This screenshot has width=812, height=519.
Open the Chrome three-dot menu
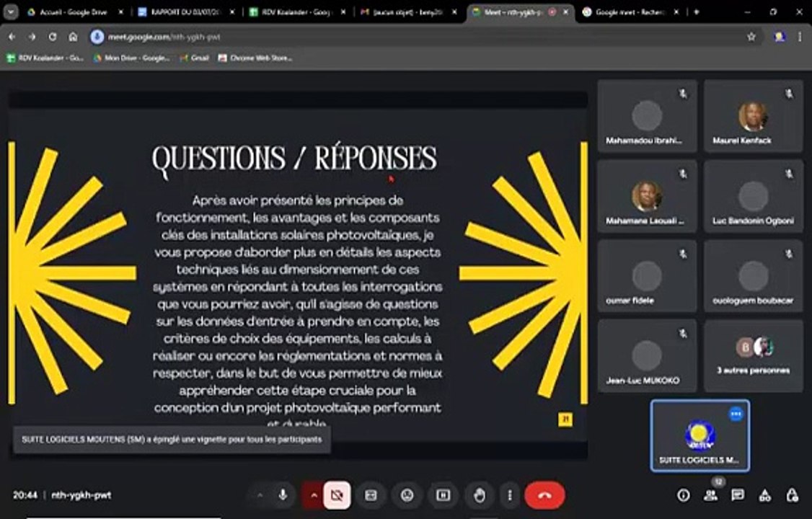[x=800, y=37]
